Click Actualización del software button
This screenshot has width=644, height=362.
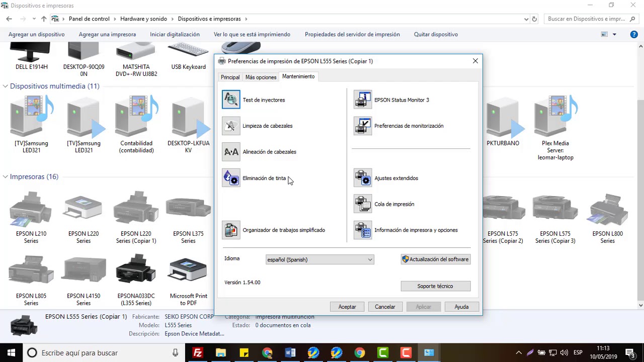[x=436, y=259]
